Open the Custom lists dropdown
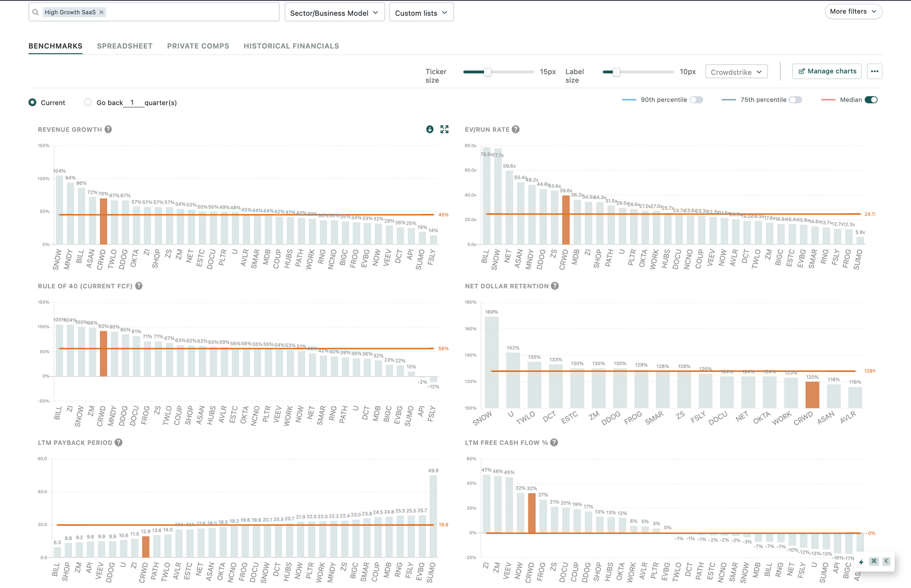The image size is (911, 588). [x=421, y=13]
